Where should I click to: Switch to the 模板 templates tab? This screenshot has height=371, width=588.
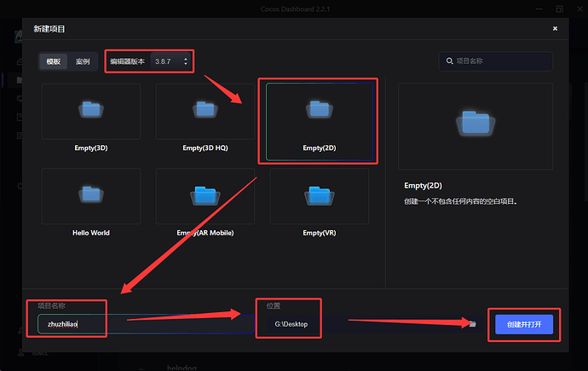[53, 61]
